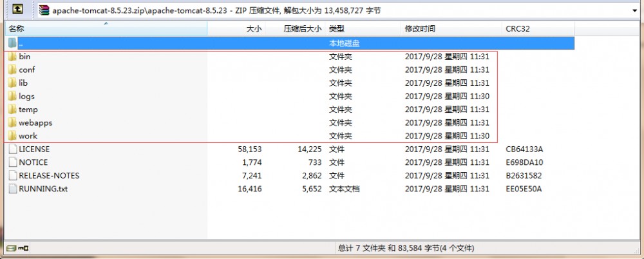Click the LICENSE size value 58,153
Image resolution: width=644 pixels, height=259 pixels.
coord(250,149)
